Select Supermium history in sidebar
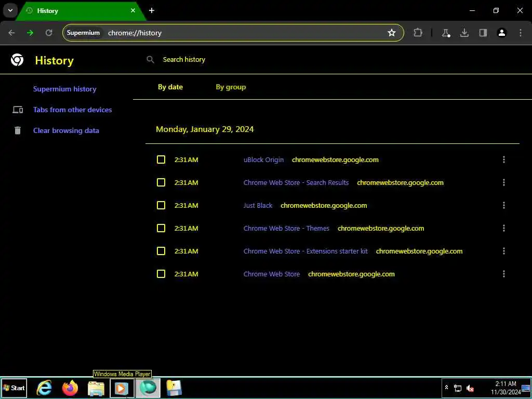Viewport: 532px width, 399px height. (65, 89)
